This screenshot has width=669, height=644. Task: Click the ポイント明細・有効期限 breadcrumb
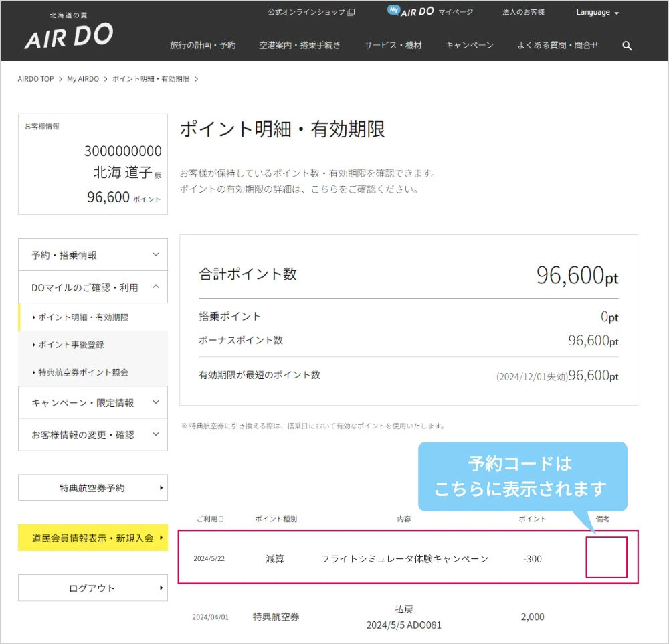[x=151, y=79]
